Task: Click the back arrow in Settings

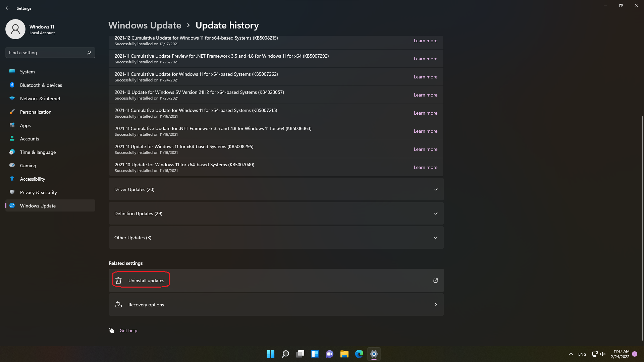Action: click(8, 8)
